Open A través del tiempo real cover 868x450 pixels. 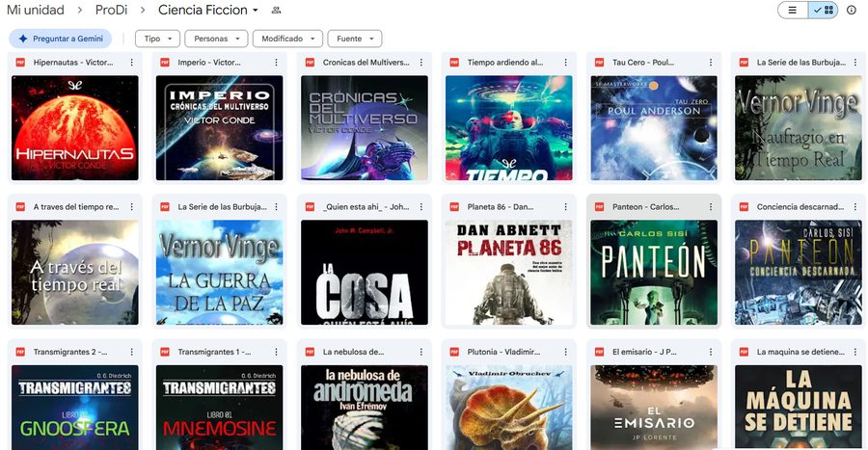click(75, 273)
